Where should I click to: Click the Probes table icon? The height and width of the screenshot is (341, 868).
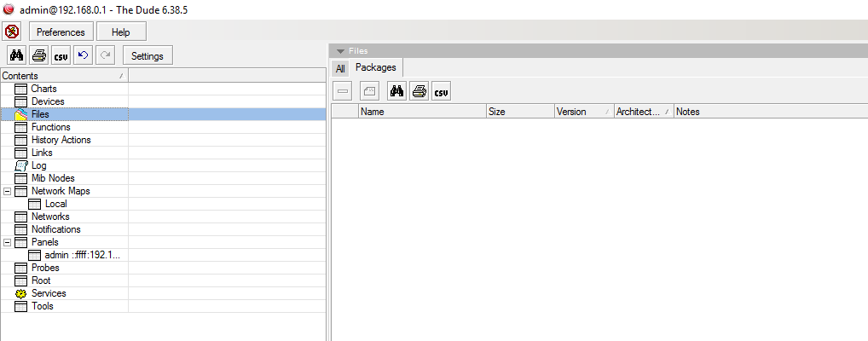pos(20,268)
